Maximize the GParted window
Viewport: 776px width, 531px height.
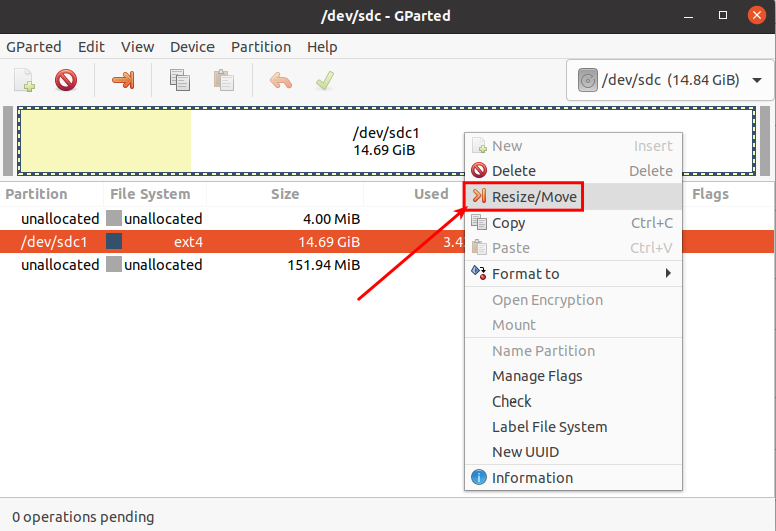723,15
